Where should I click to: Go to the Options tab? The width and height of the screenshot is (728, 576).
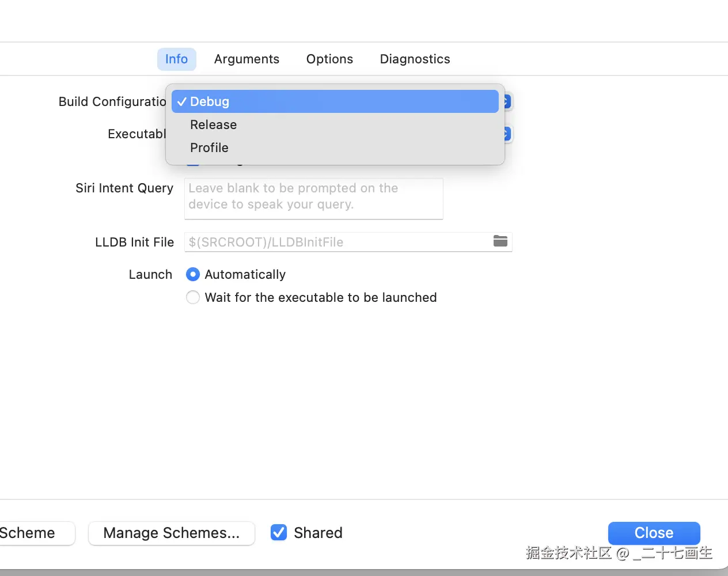pyautogui.click(x=329, y=59)
